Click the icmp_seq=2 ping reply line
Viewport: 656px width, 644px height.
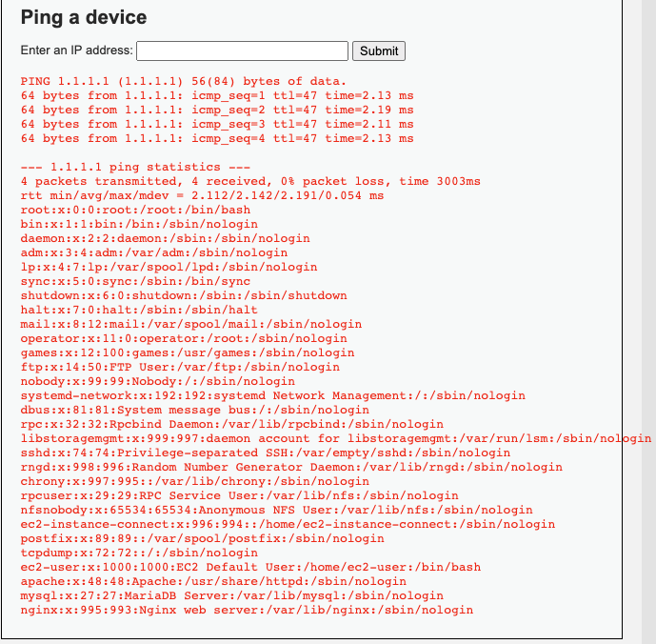217,110
